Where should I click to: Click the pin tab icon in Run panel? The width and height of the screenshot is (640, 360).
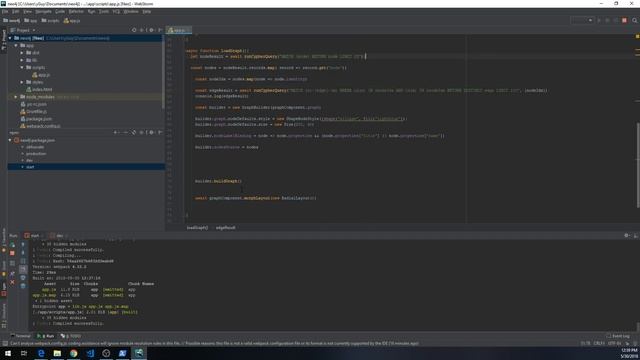point(12,273)
